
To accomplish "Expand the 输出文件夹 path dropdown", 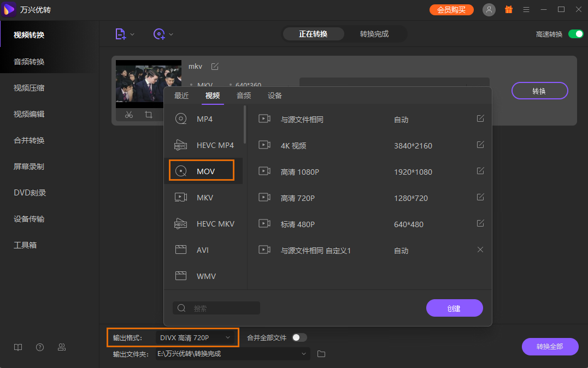I will [303, 354].
